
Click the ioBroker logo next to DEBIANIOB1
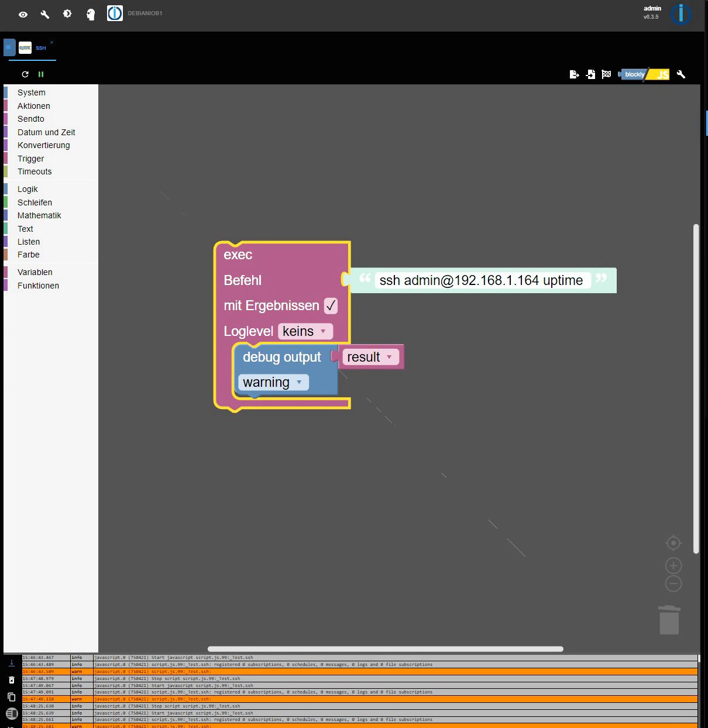pos(115,13)
